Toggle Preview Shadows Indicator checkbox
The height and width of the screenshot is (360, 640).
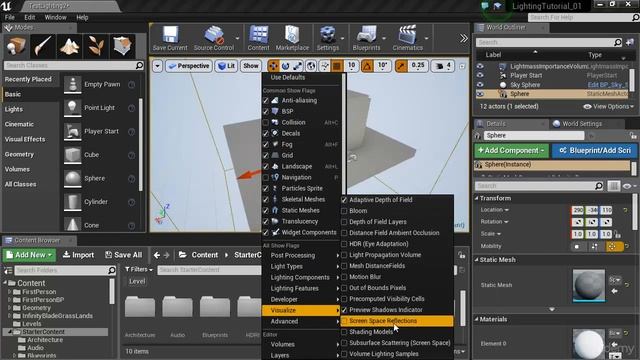tap(344, 310)
